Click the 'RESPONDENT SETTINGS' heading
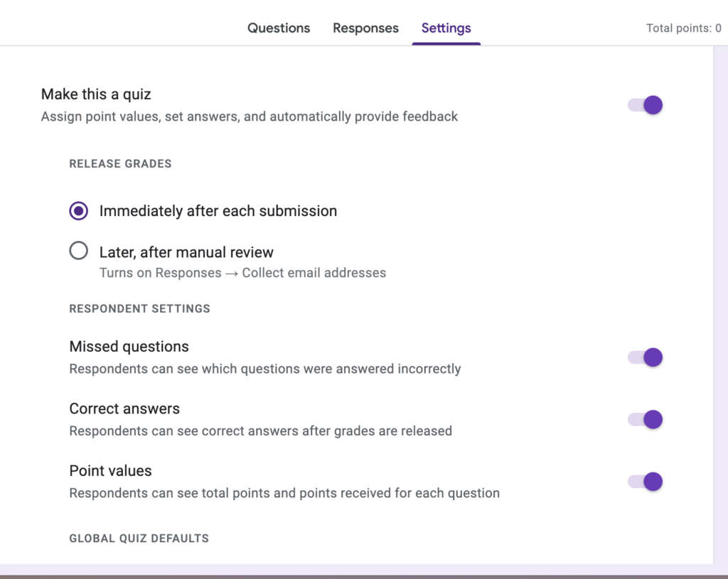This screenshot has height=579, width=728. point(140,308)
